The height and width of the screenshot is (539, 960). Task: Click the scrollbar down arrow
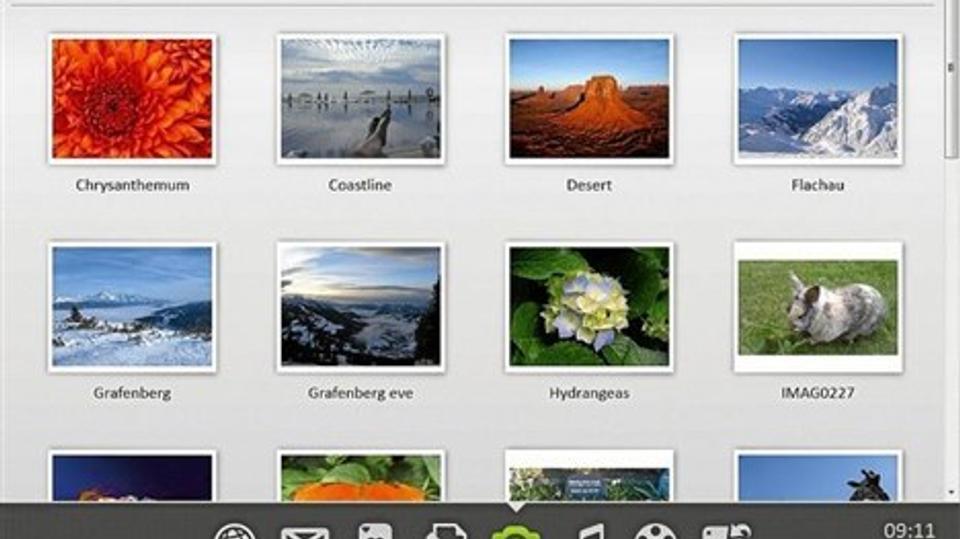click(951, 492)
